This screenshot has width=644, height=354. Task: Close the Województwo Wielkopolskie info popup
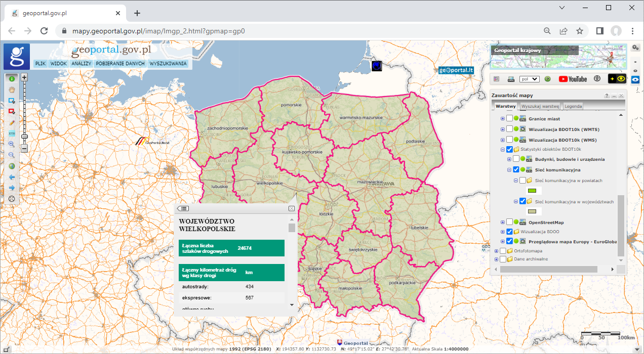[x=292, y=208]
